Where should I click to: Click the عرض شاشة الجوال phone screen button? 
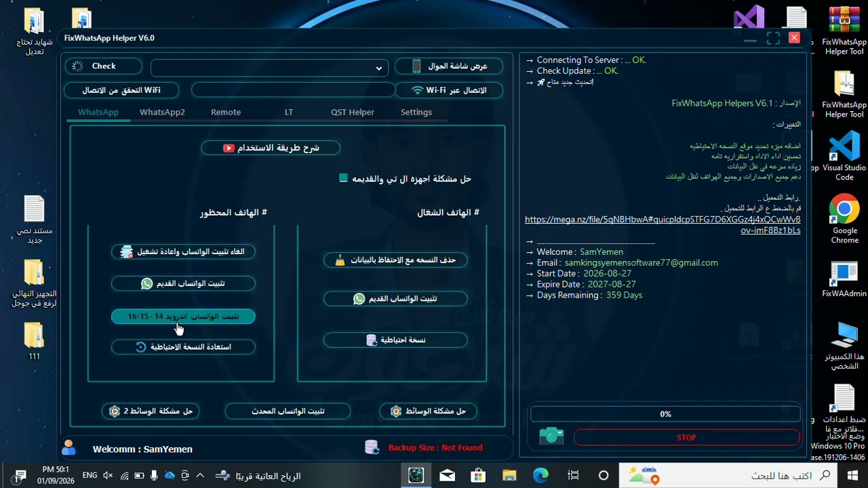coord(449,66)
